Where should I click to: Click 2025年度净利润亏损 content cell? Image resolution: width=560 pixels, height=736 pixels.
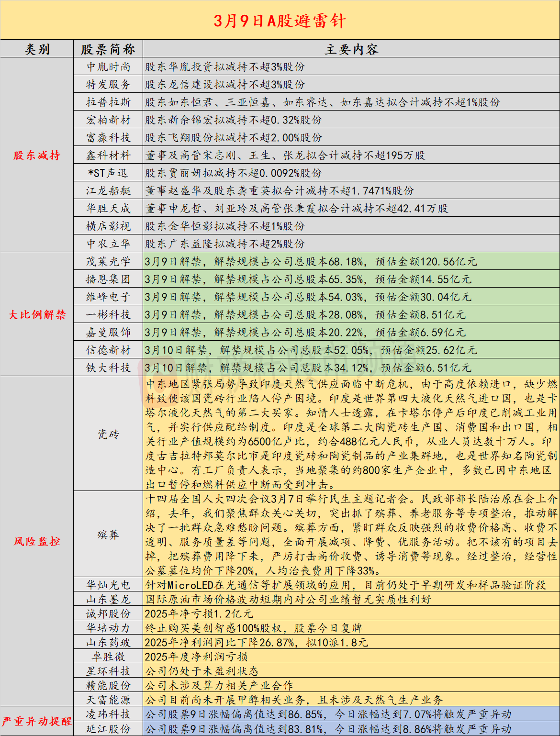pos(351,657)
